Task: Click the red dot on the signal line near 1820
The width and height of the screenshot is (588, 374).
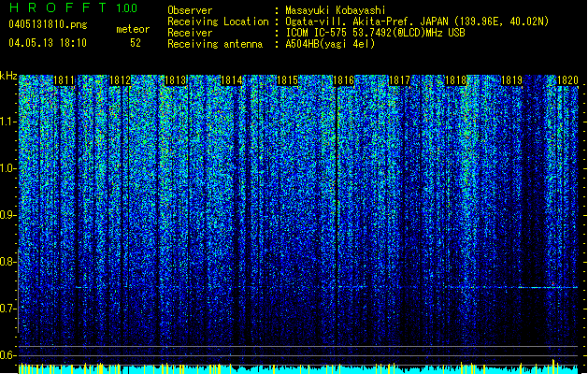Action: (552, 283)
